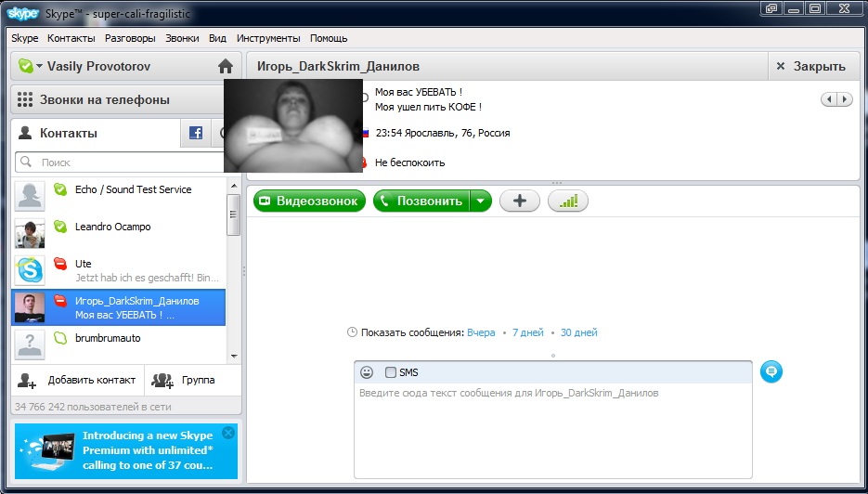Click mood text Моя ушел пить КОФЕ !
The image size is (868, 494).
(x=428, y=107)
